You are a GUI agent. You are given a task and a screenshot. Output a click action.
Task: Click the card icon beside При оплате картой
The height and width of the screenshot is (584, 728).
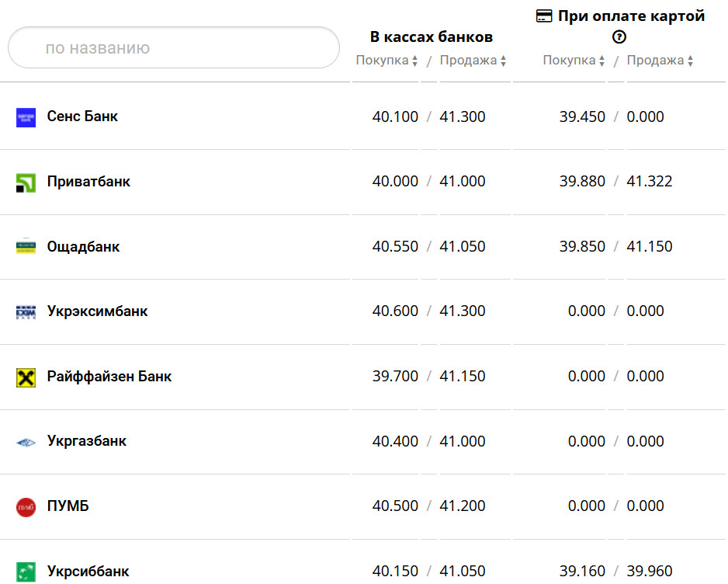(544, 16)
